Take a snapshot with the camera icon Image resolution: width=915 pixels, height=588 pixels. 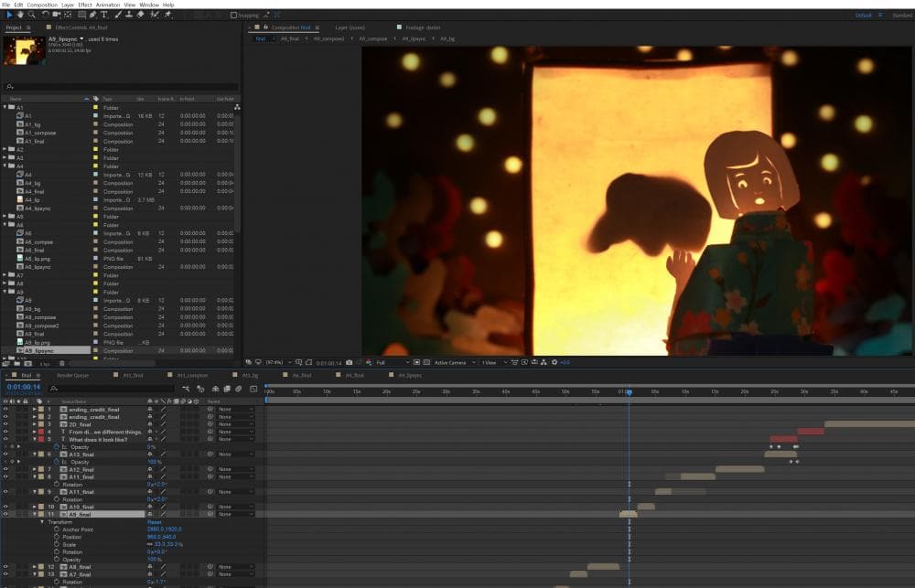pos(349,363)
